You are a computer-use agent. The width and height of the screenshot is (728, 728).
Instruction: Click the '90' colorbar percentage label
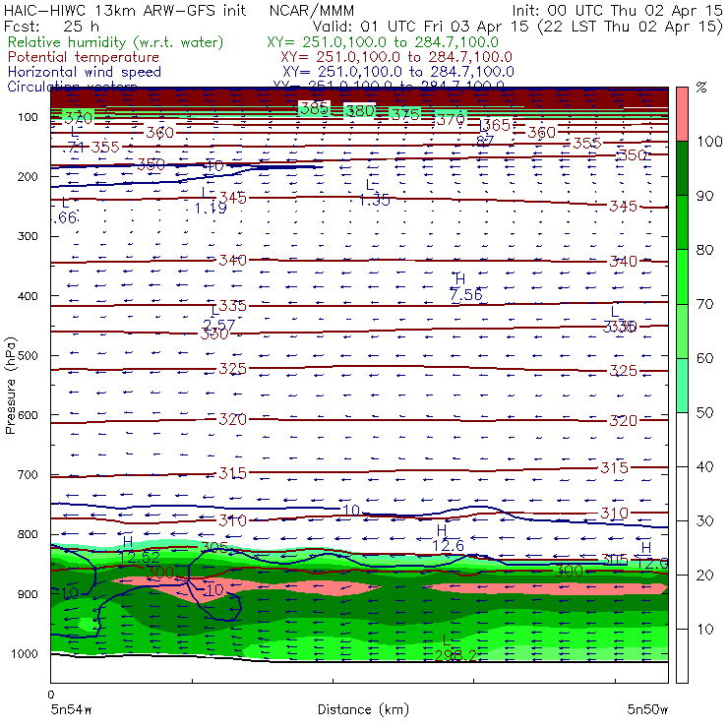(704, 196)
